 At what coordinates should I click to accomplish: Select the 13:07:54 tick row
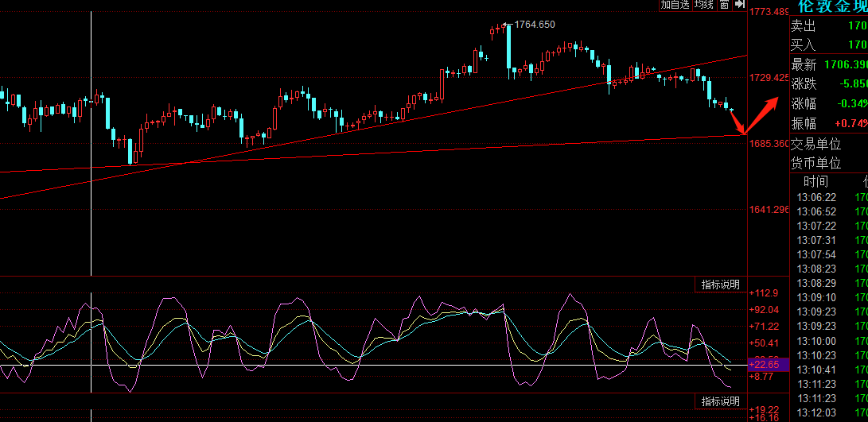[x=829, y=255]
